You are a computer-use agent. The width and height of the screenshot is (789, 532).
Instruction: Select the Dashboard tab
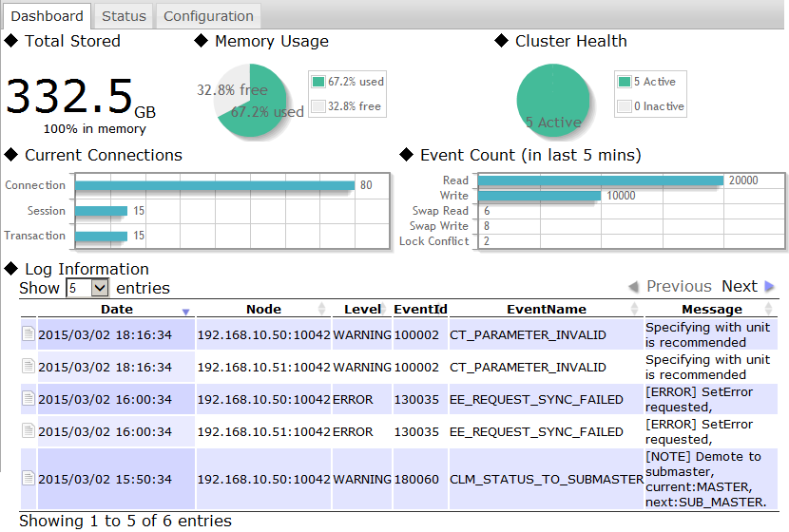tap(47, 16)
